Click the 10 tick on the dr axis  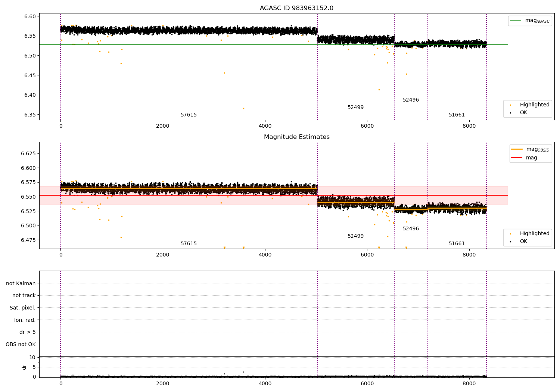click(32, 357)
